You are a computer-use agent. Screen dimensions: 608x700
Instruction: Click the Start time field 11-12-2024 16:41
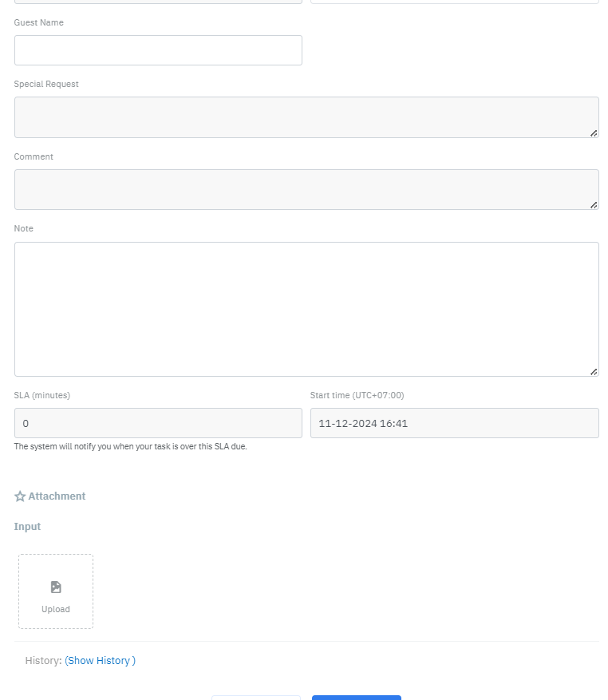pos(454,423)
